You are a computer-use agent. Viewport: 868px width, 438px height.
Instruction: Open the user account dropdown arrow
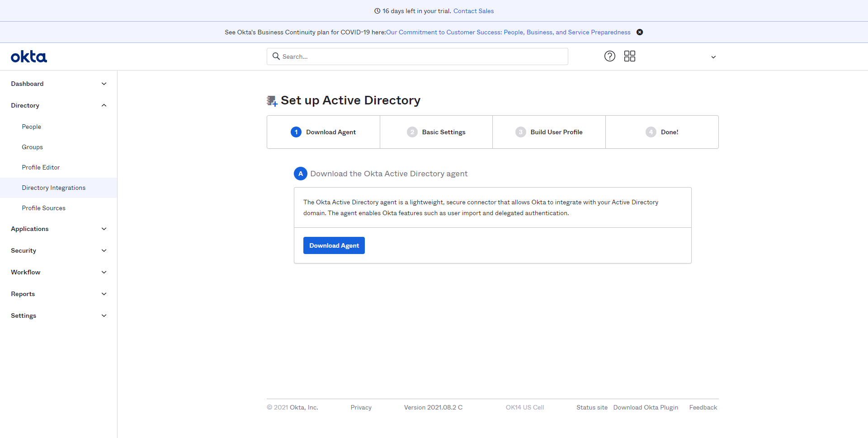click(713, 57)
